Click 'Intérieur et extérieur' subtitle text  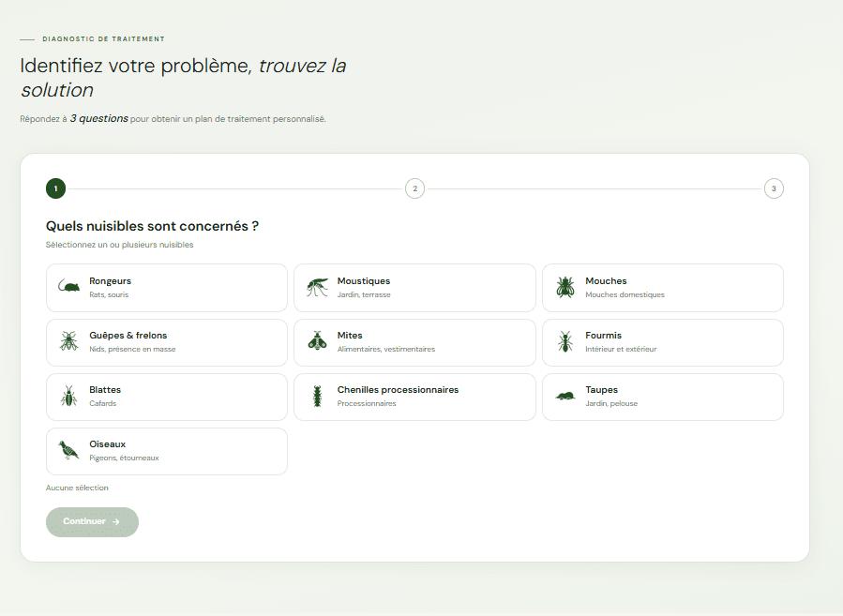621,350
